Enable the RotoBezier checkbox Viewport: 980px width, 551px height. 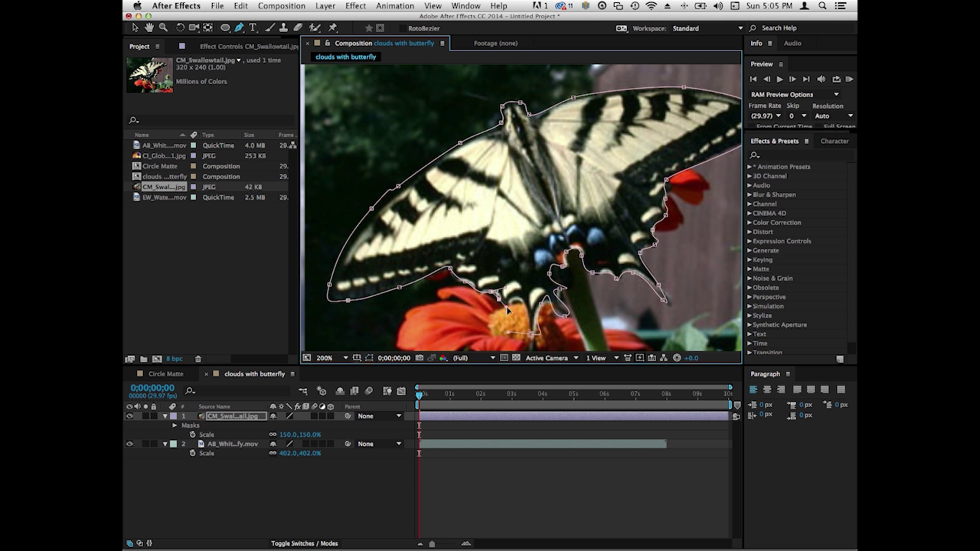point(402,29)
